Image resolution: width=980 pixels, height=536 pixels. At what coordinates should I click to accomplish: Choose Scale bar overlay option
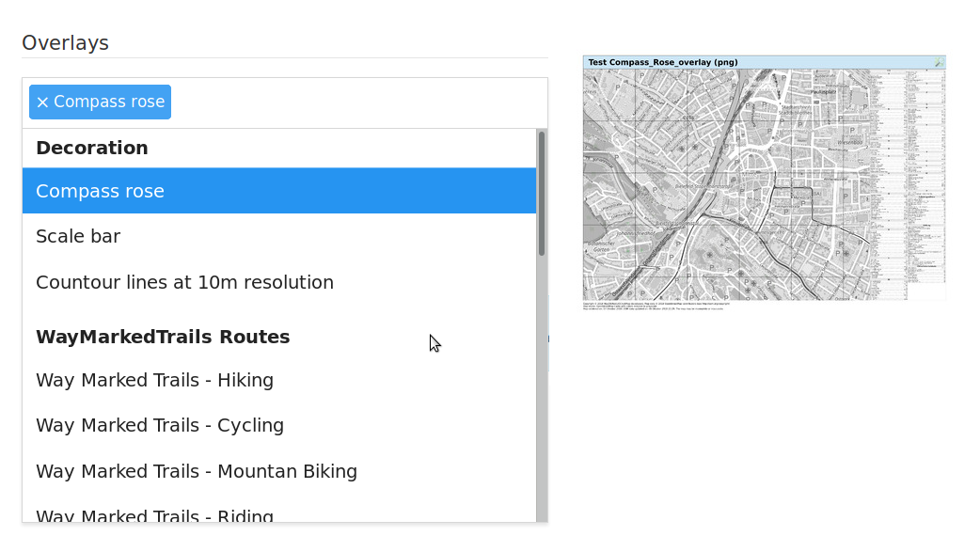(x=279, y=236)
